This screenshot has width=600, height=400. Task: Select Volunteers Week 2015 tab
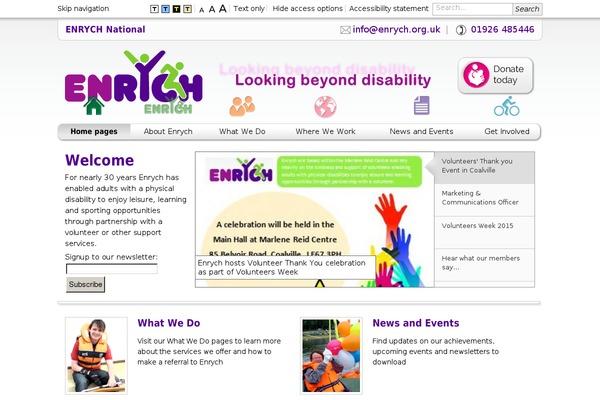[484, 232]
